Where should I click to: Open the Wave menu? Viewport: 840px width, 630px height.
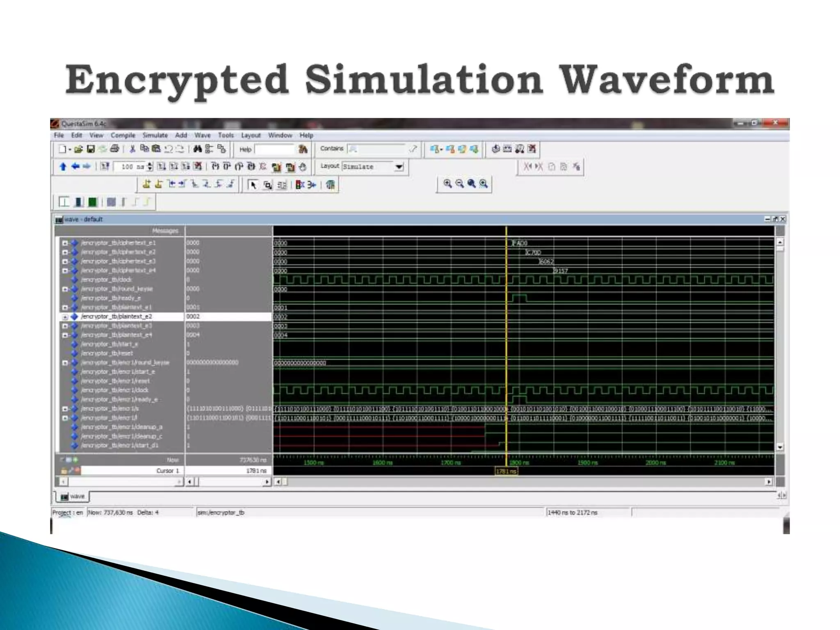click(202, 135)
